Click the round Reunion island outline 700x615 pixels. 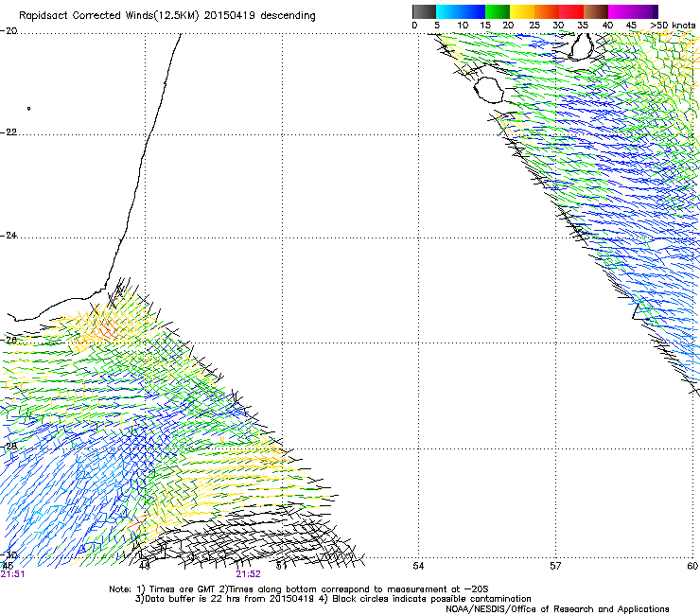click(x=488, y=90)
